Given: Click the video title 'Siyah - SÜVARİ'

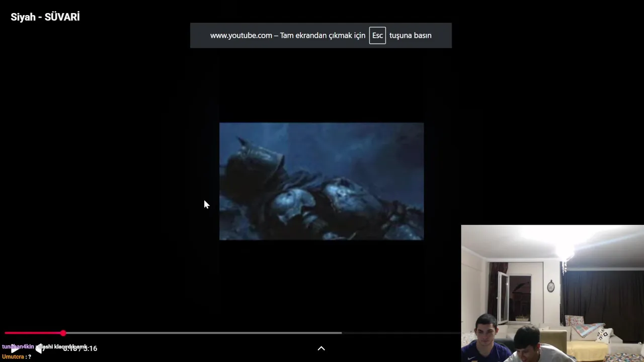Looking at the screenshot, I should [45, 17].
